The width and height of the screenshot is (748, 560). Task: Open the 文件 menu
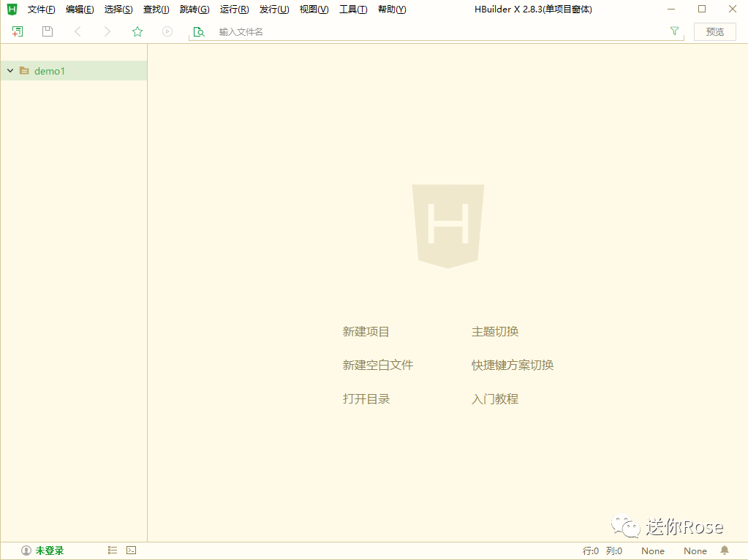41,9
